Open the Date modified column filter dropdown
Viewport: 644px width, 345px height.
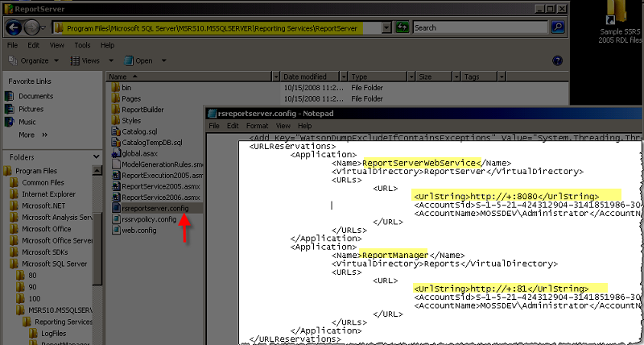pyautogui.click(x=344, y=77)
